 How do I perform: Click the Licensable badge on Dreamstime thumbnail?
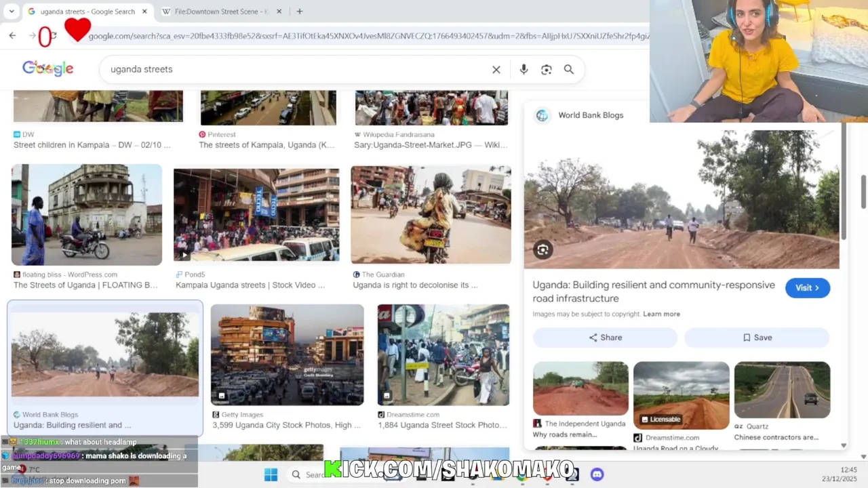661,420
